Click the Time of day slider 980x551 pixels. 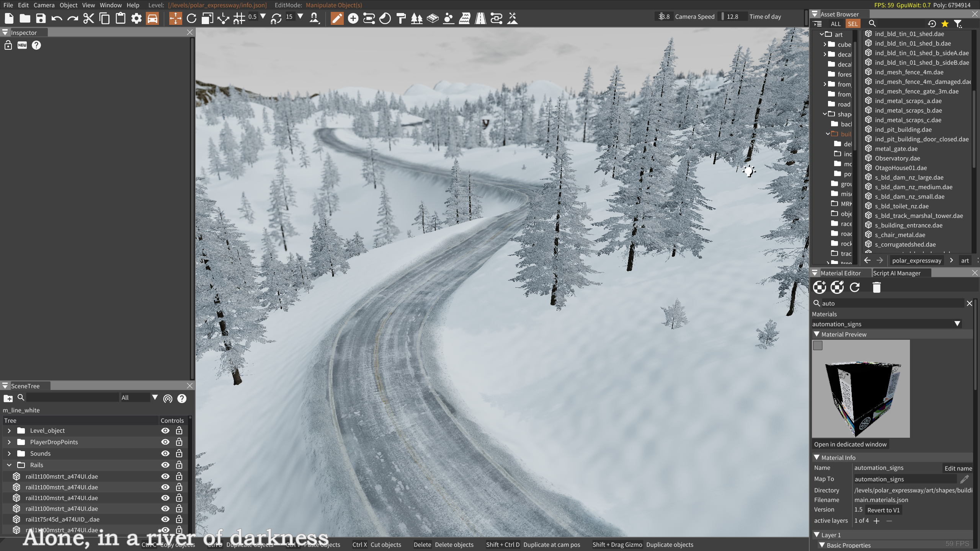(732, 16)
